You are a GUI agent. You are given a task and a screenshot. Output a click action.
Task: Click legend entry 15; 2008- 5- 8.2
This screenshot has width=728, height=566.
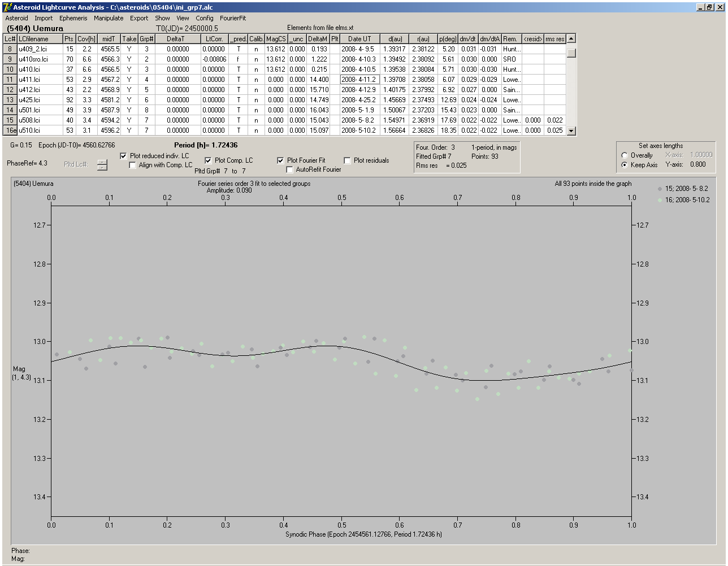tap(683, 189)
